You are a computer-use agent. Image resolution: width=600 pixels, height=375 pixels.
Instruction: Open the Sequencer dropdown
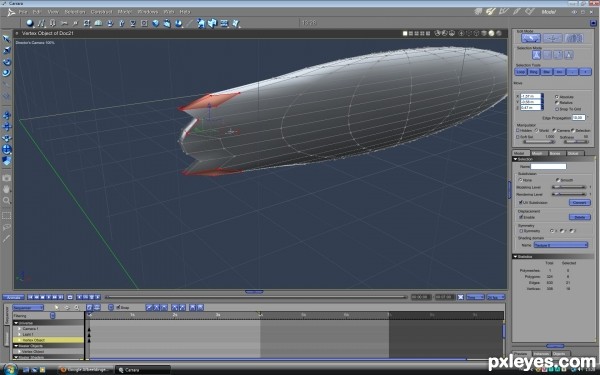[28, 307]
